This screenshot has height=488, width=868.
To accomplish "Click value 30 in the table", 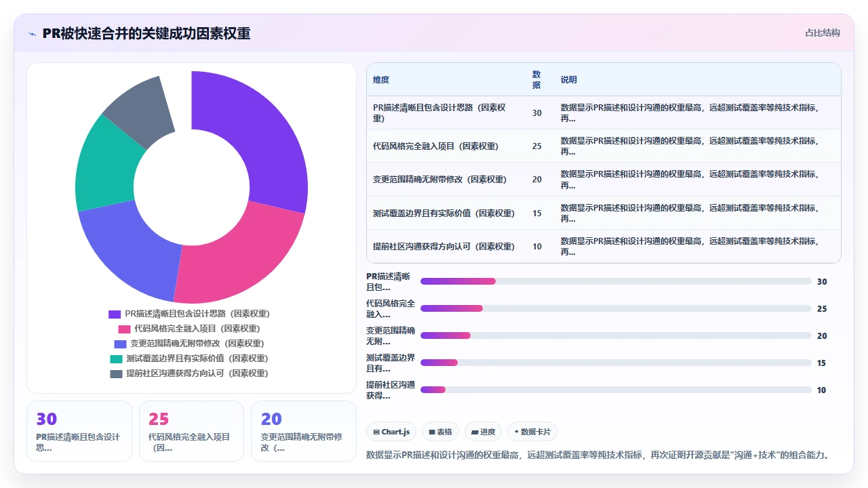I will point(536,113).
